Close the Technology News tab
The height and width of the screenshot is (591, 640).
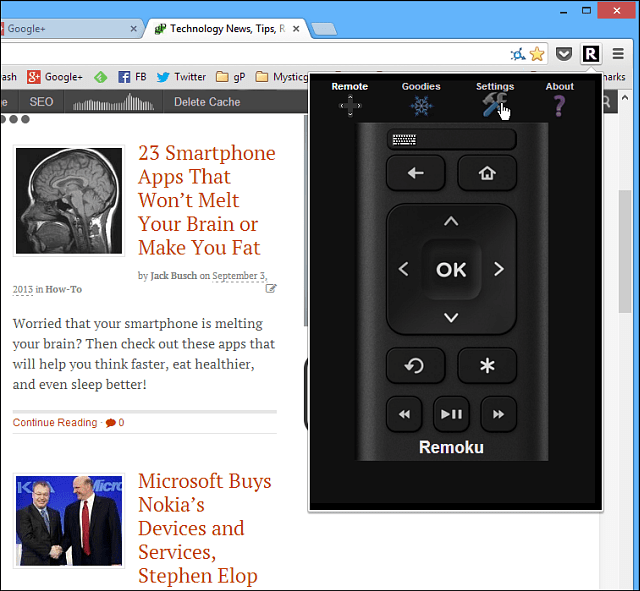click(x=296, y=29)
